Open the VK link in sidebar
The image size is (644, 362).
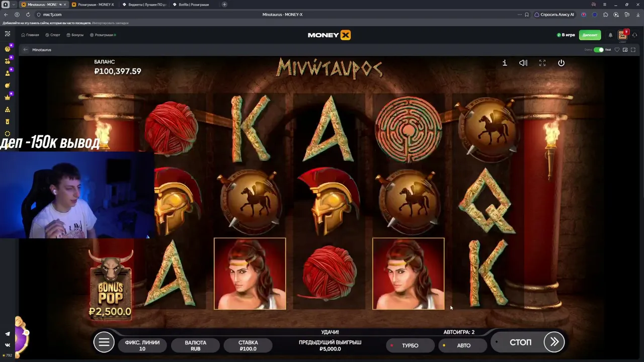point(8,345)
